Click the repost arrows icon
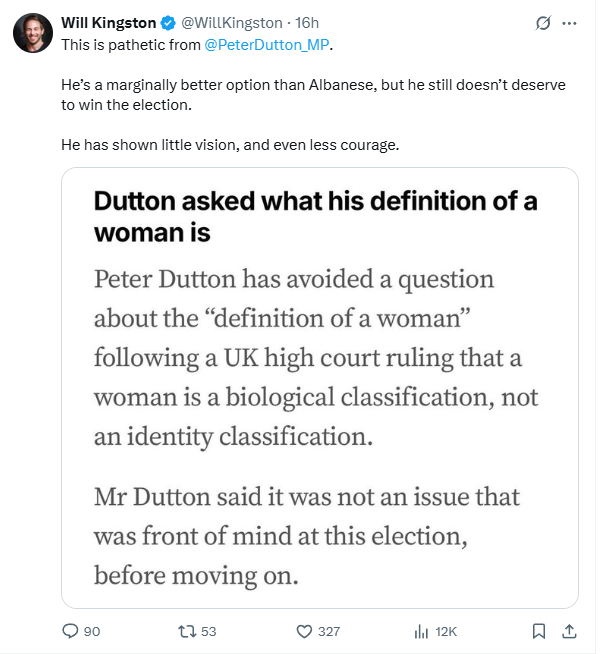602x654 pixels. (185, 631)
